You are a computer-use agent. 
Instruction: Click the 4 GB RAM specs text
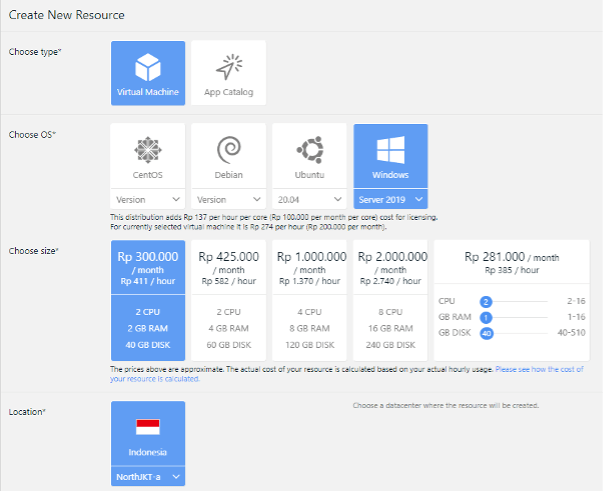229,328
